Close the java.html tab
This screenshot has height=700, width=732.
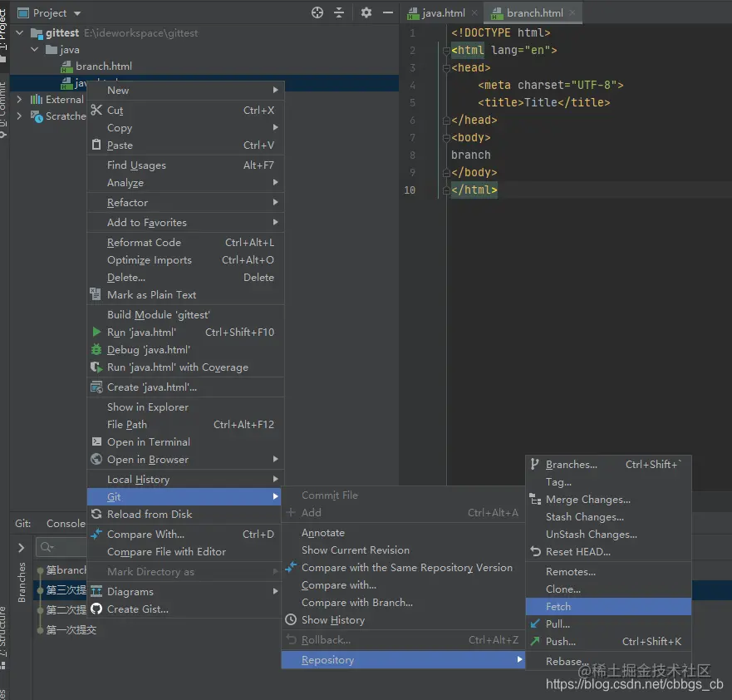click(474, 13)
